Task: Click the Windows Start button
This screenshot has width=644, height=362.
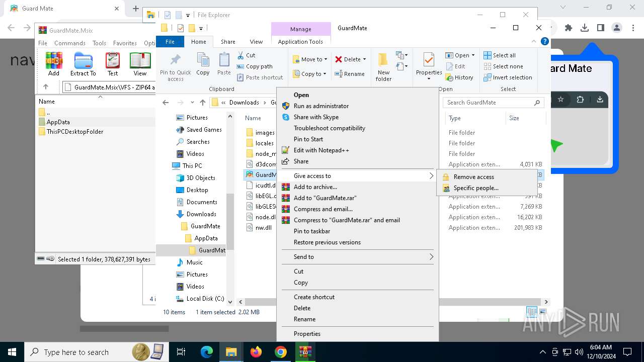Action: point(12,352)
